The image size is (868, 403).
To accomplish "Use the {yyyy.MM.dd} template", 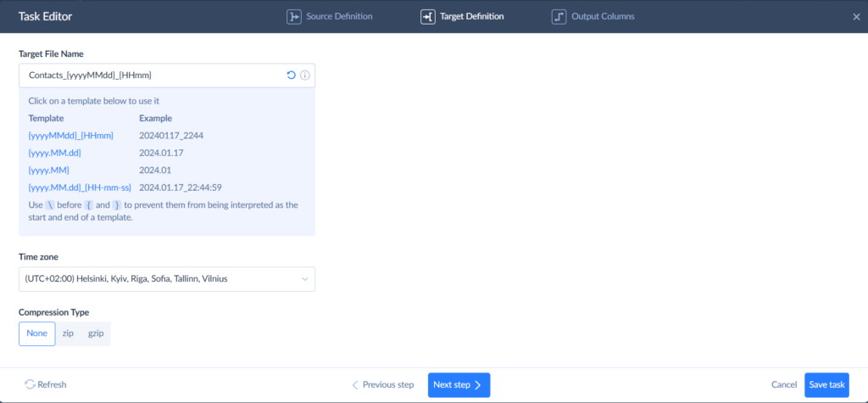I will [55, 153].
